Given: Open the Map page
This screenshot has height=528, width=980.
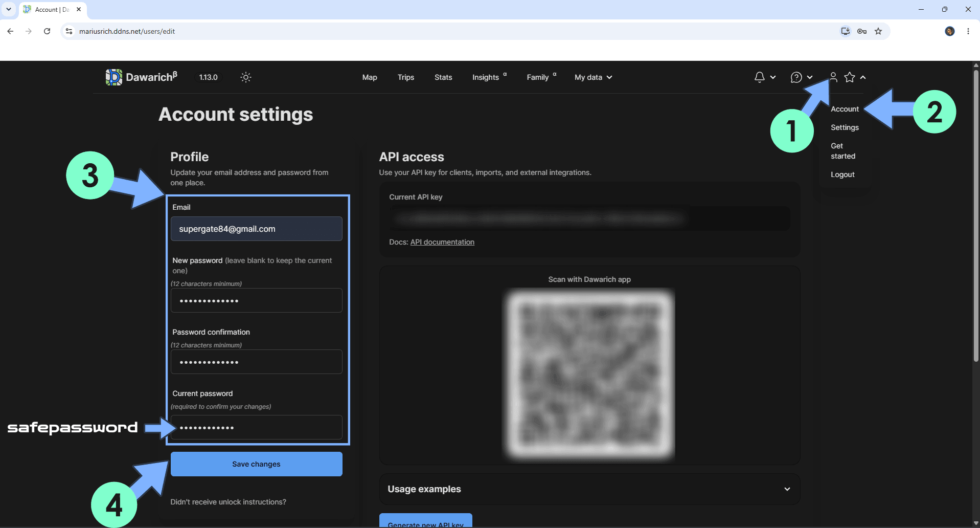Looking at the screenshot, I should click(x=370, y=77).
